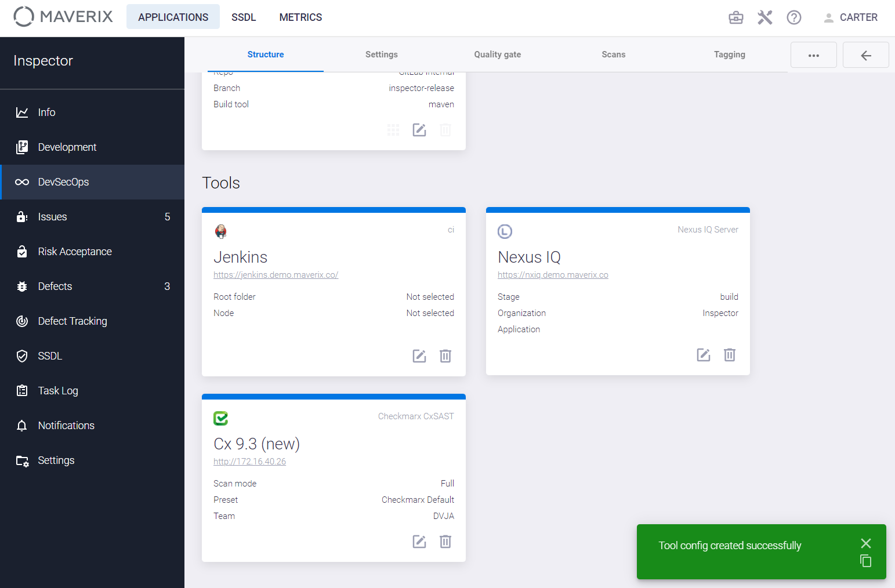Click the 'Tool config created successfully' message

[x=730, y=546]
